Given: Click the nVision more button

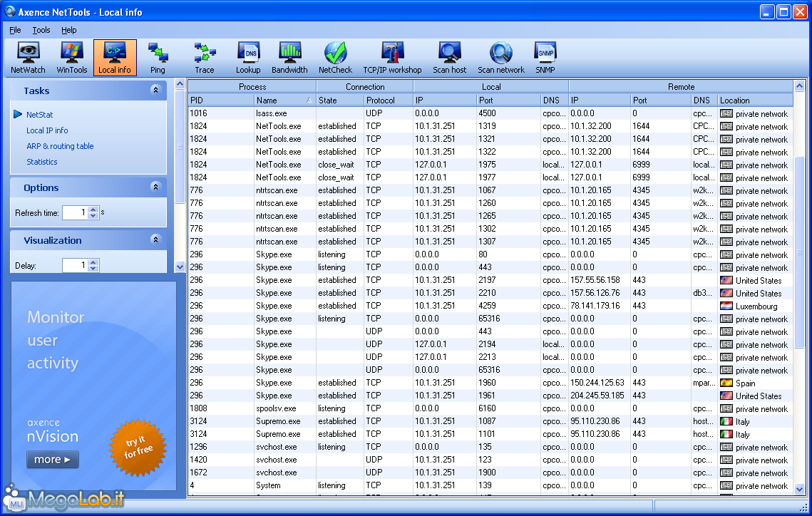Looking at the screenshot, I should pyautogui.click(x=52, y=460).
